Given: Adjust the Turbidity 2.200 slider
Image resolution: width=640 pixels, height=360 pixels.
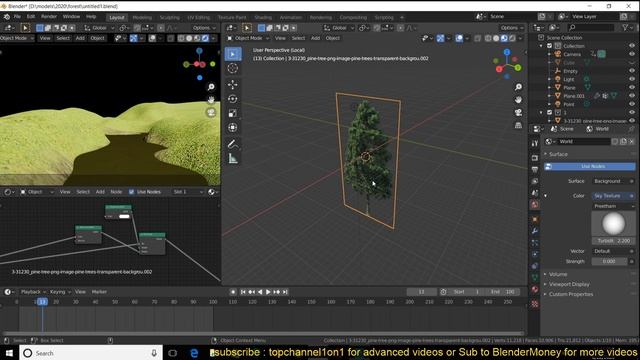Looking at the screenshot, I should coord(613,241).
